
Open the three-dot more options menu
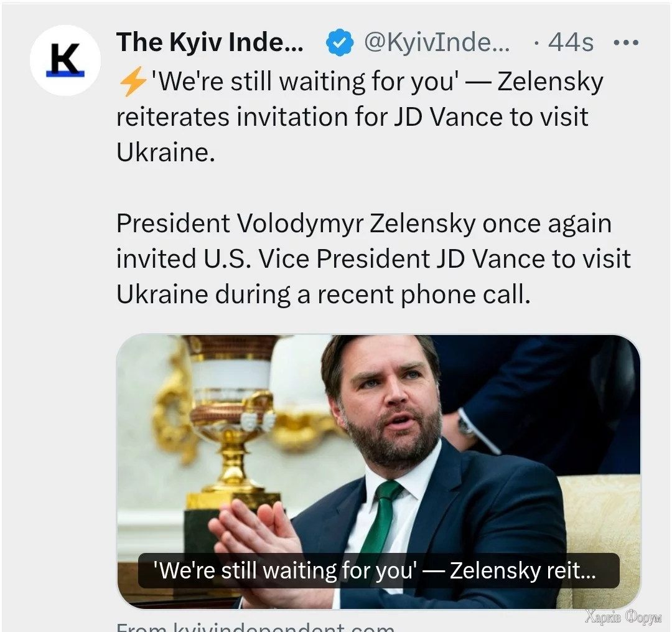click(x=625, y=43)
